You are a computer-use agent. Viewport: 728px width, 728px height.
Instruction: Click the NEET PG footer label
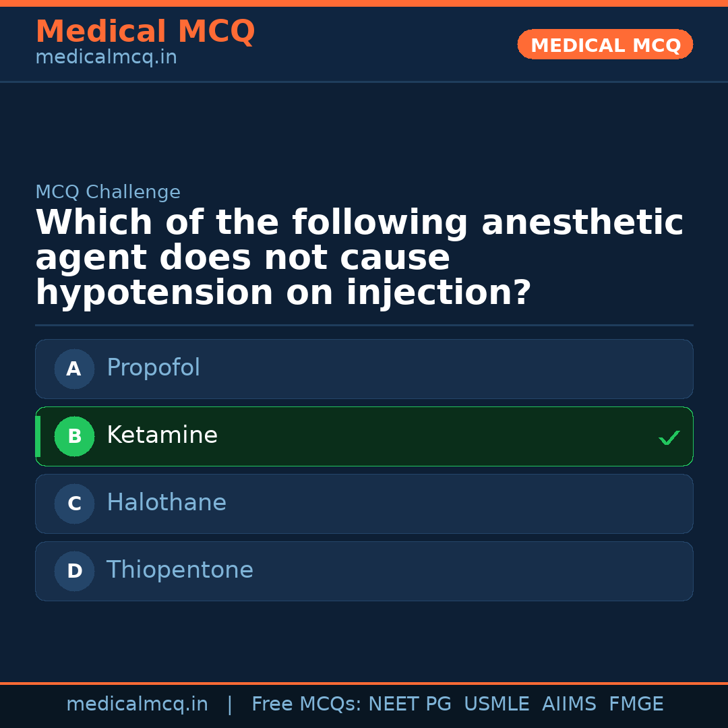(x=410, y=704)
